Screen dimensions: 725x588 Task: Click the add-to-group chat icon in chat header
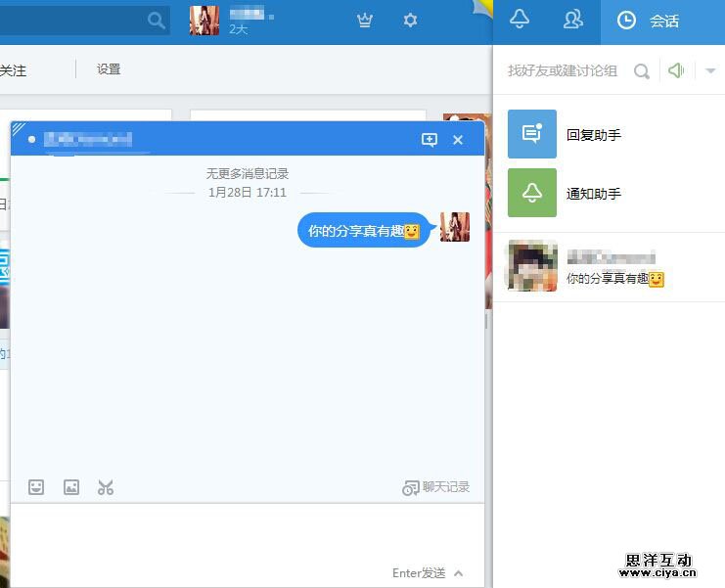point(430,140)
